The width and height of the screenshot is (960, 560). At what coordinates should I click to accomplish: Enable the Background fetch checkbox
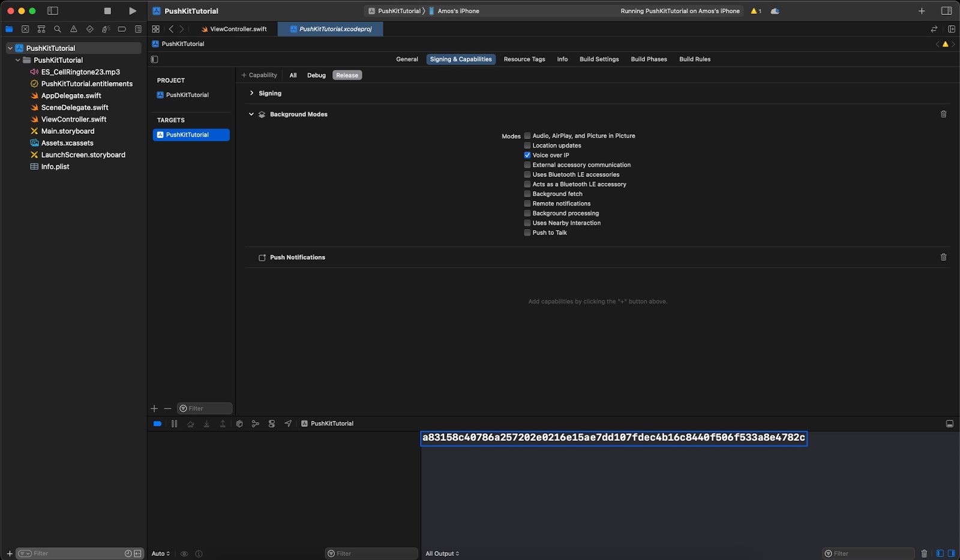(x=527, y=194)
